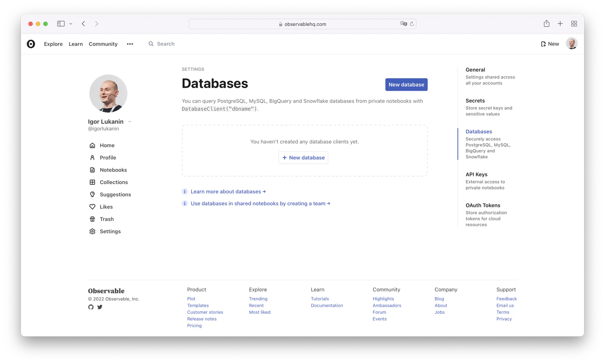The height and width of the screenshot is (364, 605).
Task: Open Use databases by creating a team link
Action: click(260, 203)
